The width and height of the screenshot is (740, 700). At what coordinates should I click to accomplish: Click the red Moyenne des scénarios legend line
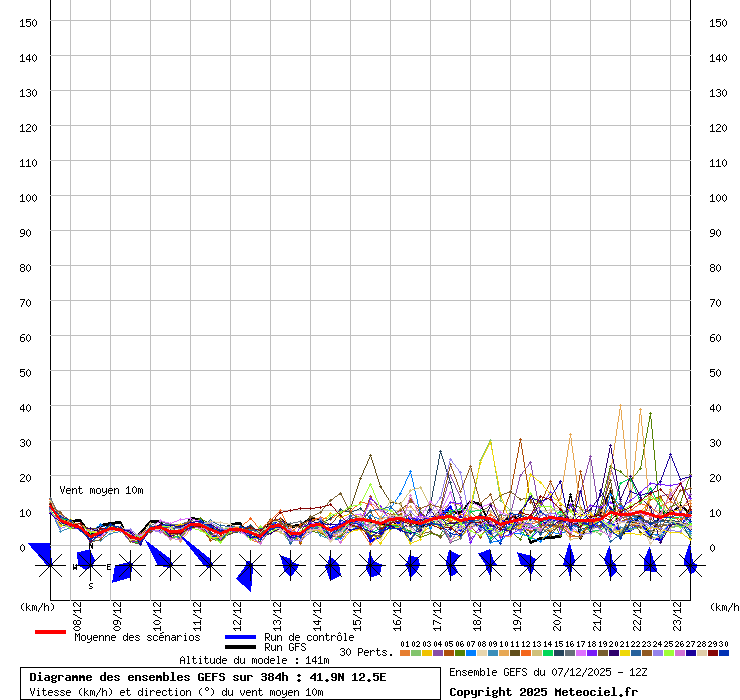click(x=50, y=632)
